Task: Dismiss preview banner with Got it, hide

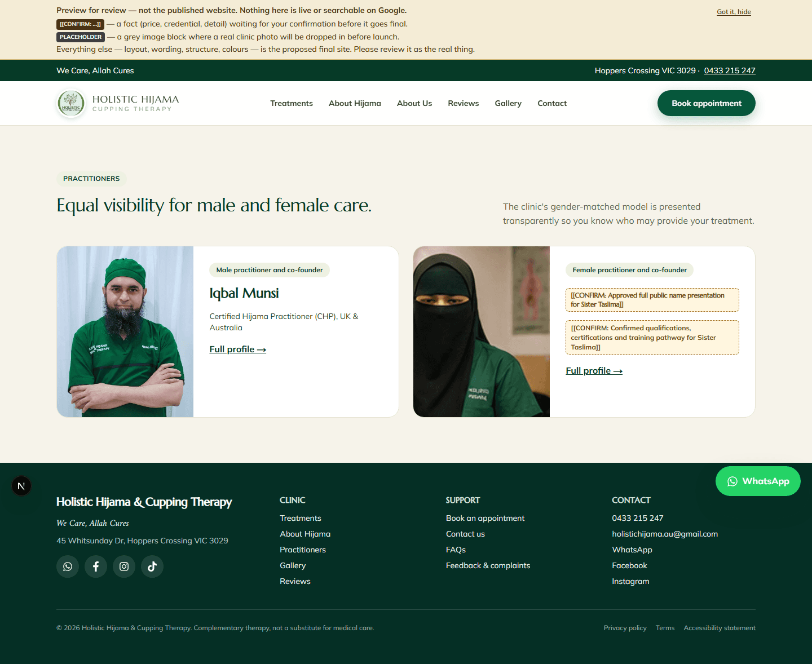Action: (x=734, y=12)
